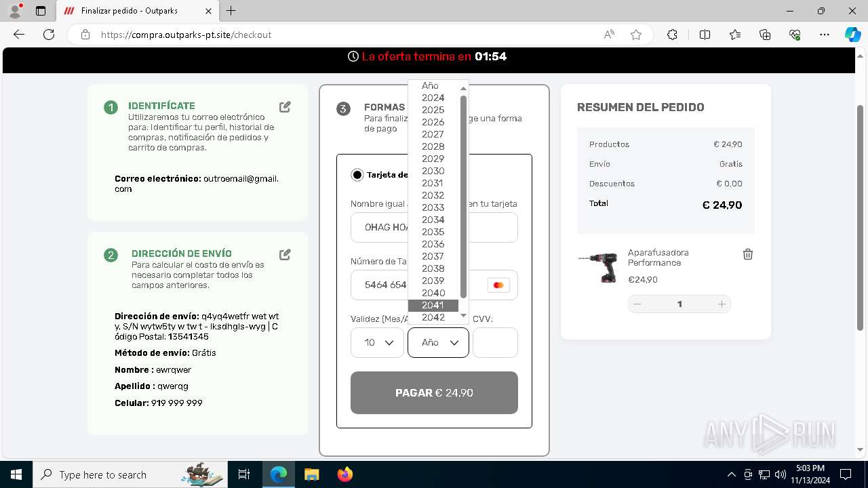868x488 pixels.
Task: Open the notifications center icon
Action: pos(846,474)
